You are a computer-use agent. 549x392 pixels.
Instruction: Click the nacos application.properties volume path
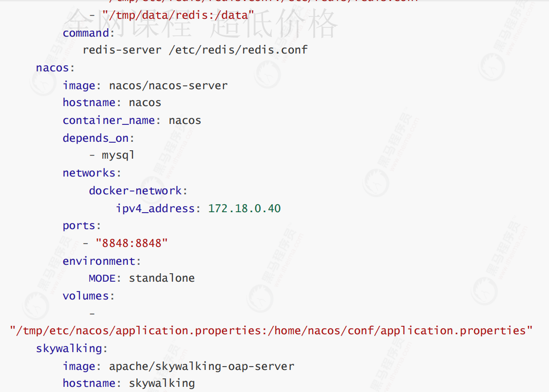[271, 331]
